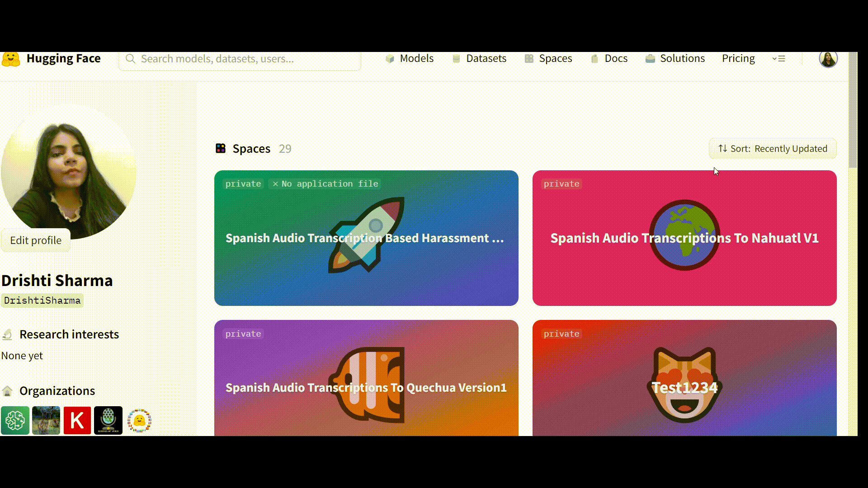The width and height of the screenshot is (868, 488).
Task: Click the Edit profile button
Action: pos(36,240)
